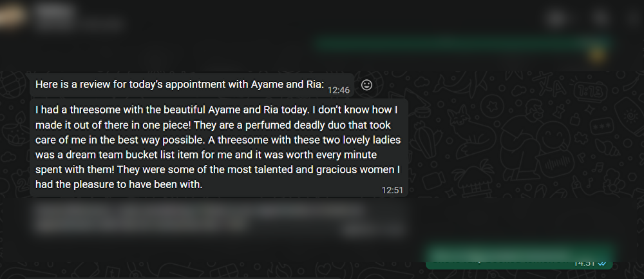Select the "Here is a review" message bubble

coord(180,85)
